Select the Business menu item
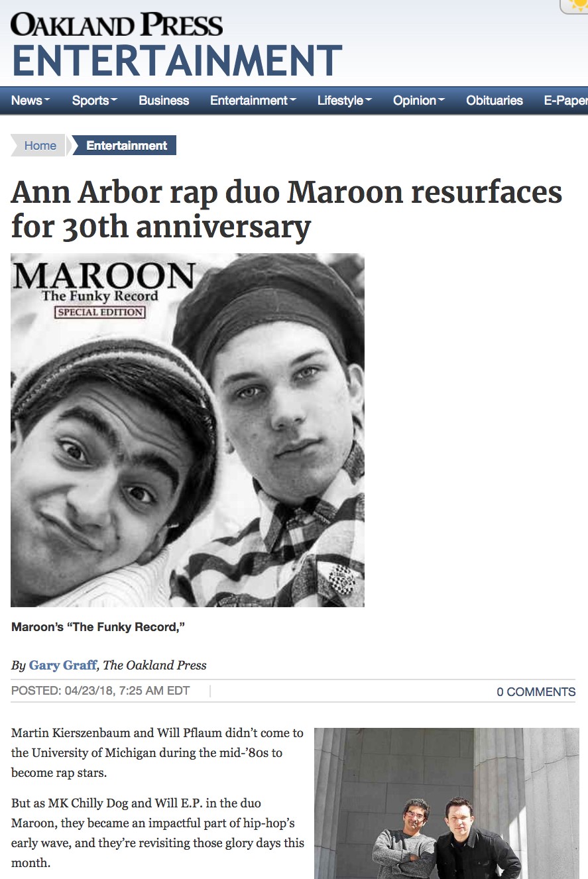 point(164,101)
